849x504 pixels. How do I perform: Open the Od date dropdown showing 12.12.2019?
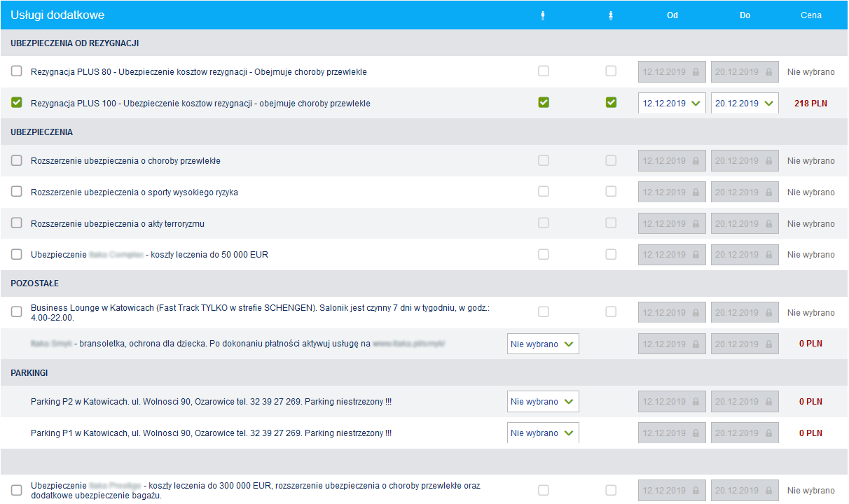(672, 102)
